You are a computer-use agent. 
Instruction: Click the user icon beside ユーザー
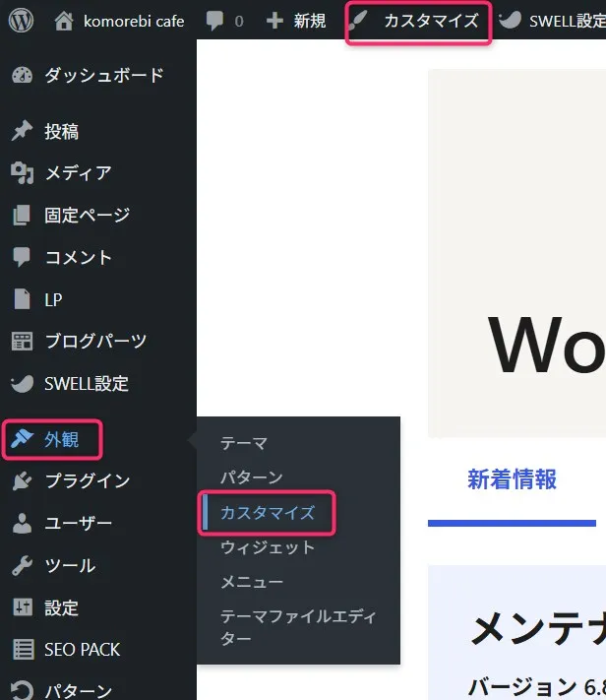22,523
